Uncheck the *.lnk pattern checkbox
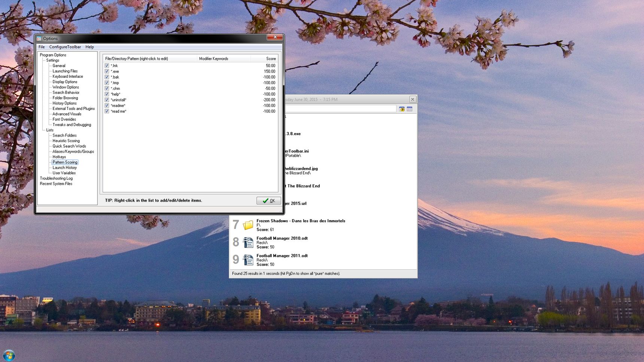The height and width of the screenshot is (362, 644). [x=107, y=65]
